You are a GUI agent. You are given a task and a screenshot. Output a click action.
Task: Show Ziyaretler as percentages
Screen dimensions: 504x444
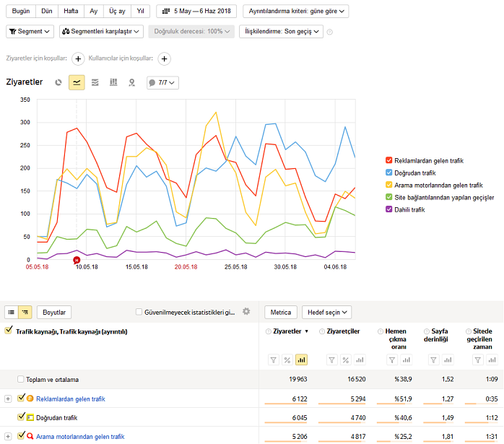click(x=287, y=360)
